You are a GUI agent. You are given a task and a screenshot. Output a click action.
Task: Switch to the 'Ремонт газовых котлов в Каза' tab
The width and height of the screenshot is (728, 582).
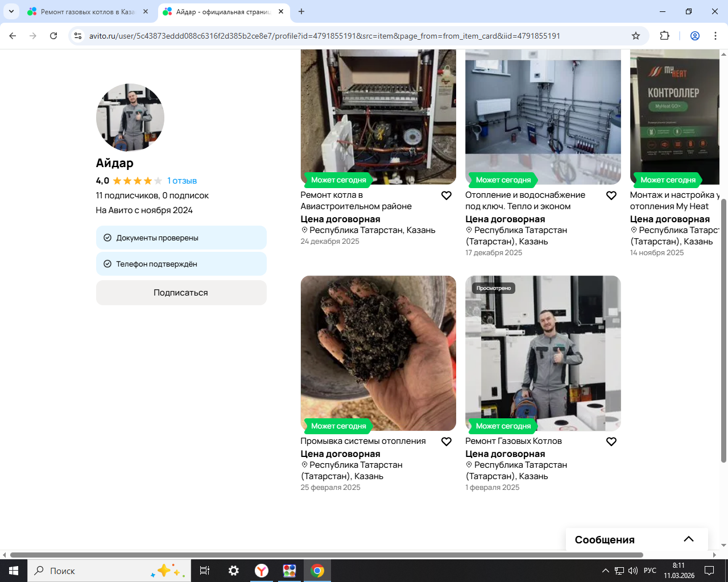[88, 11]
